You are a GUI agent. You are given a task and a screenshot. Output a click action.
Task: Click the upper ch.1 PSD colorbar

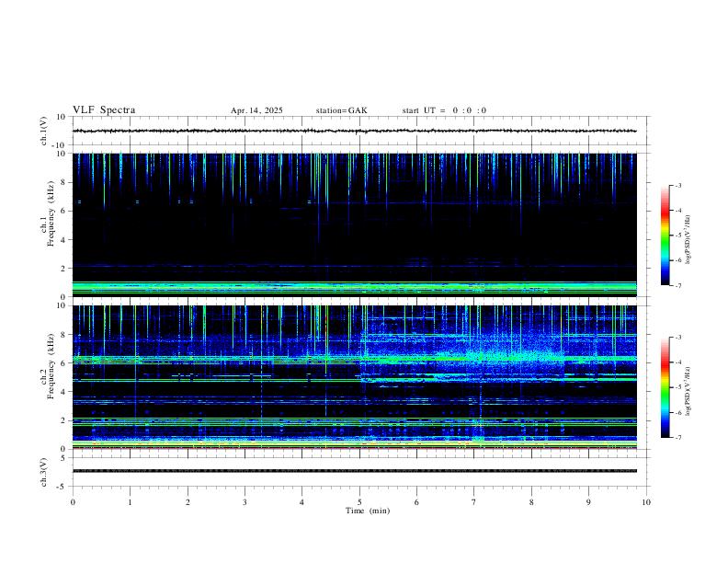[665, 236]
